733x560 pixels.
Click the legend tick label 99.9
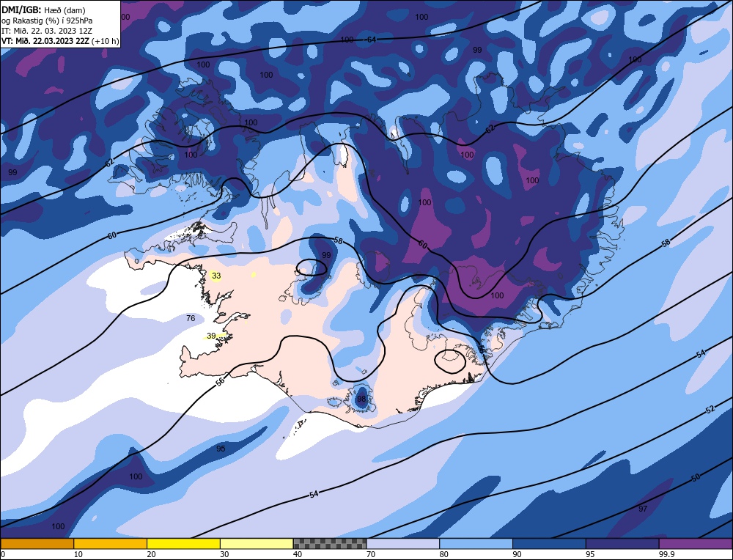(x=666, y=554)
